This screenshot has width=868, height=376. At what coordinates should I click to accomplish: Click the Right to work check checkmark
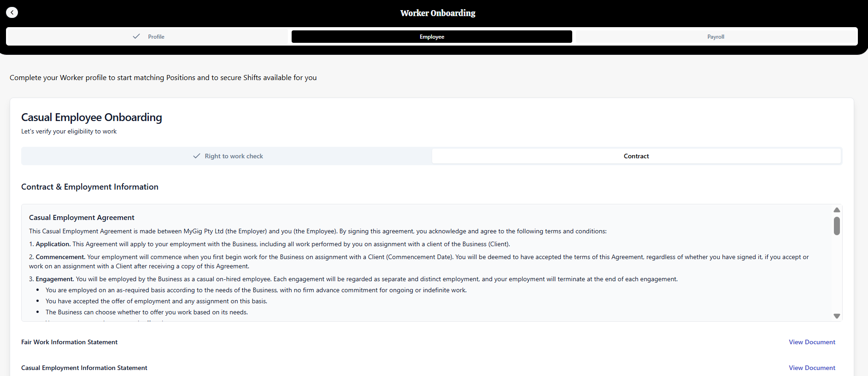197,156
